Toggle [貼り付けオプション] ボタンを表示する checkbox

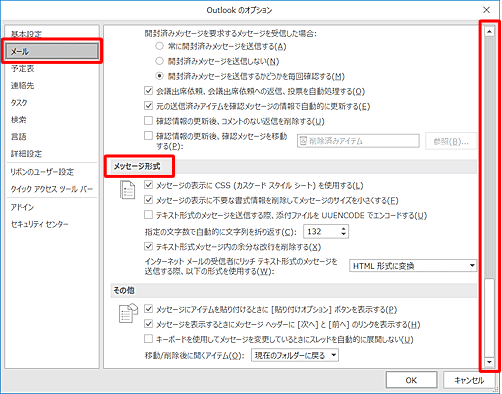click(148, 309)
